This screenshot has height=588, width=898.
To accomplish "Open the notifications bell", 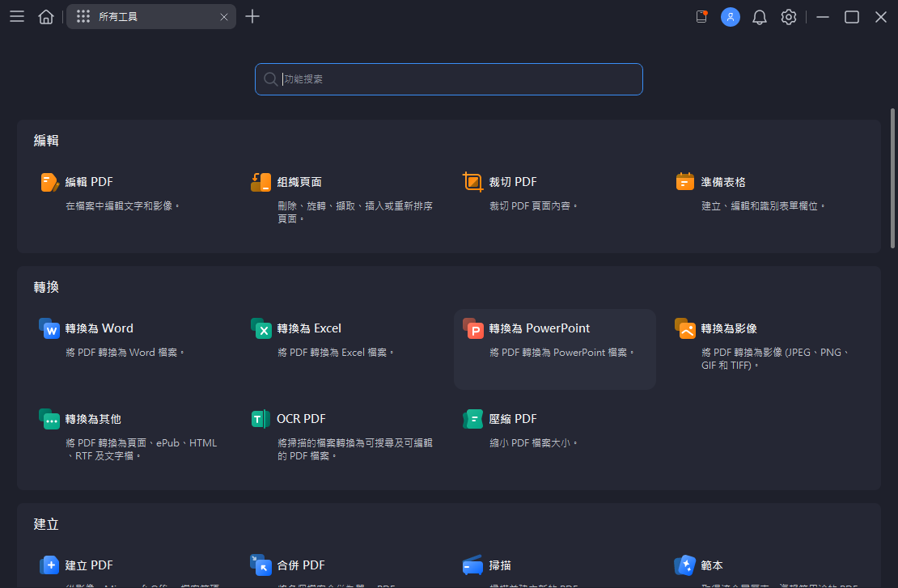I will (760, 17).
